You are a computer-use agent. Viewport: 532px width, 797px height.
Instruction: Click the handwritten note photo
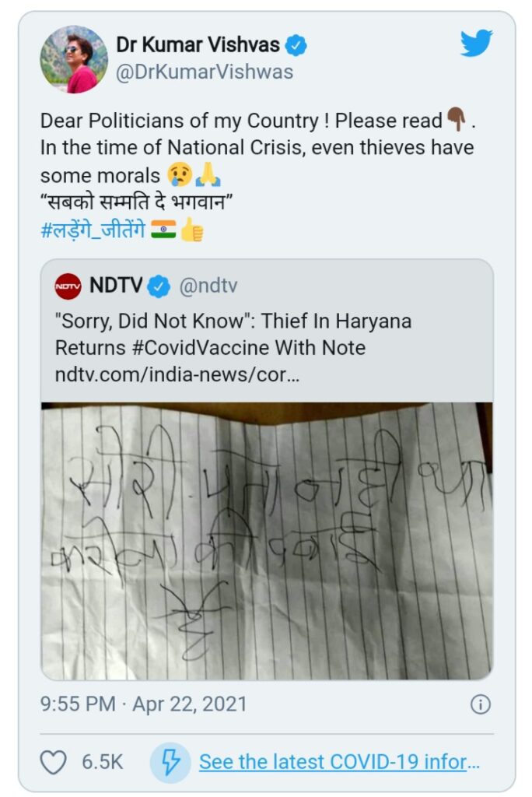(266, 539)
